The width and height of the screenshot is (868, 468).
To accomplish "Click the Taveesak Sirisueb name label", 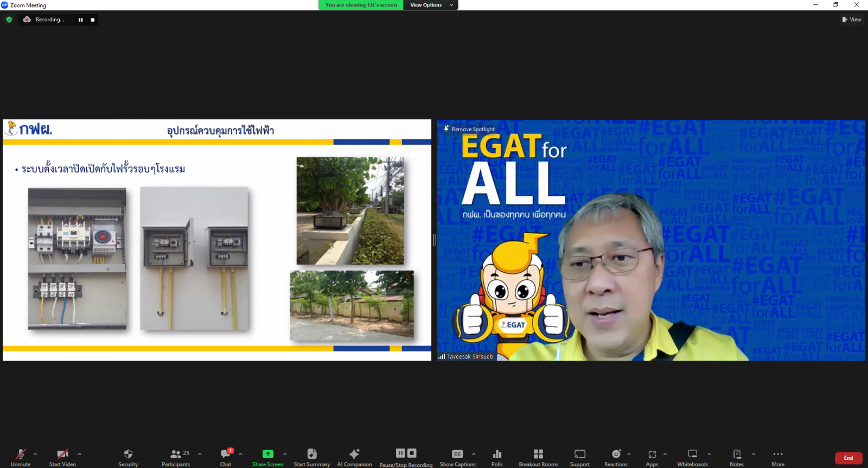I will 466,356.
